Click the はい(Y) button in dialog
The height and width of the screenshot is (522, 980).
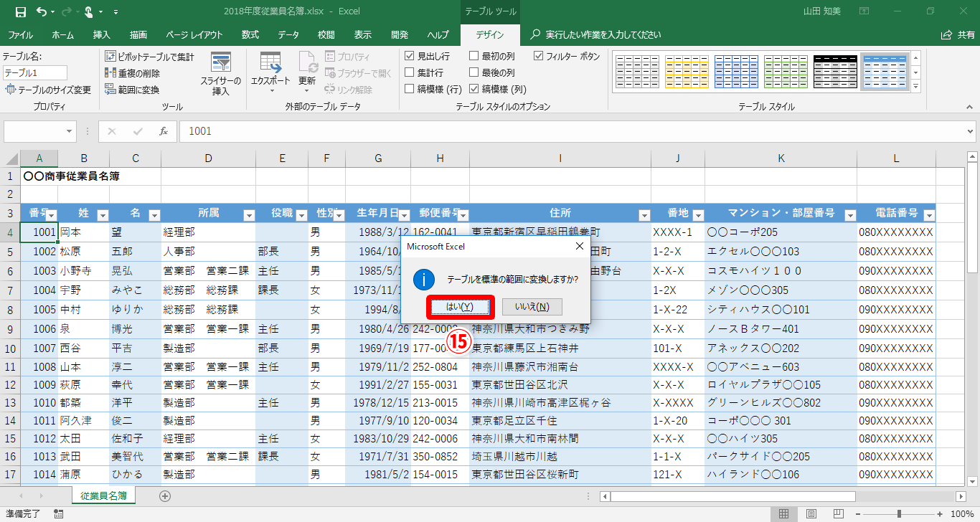459,307
